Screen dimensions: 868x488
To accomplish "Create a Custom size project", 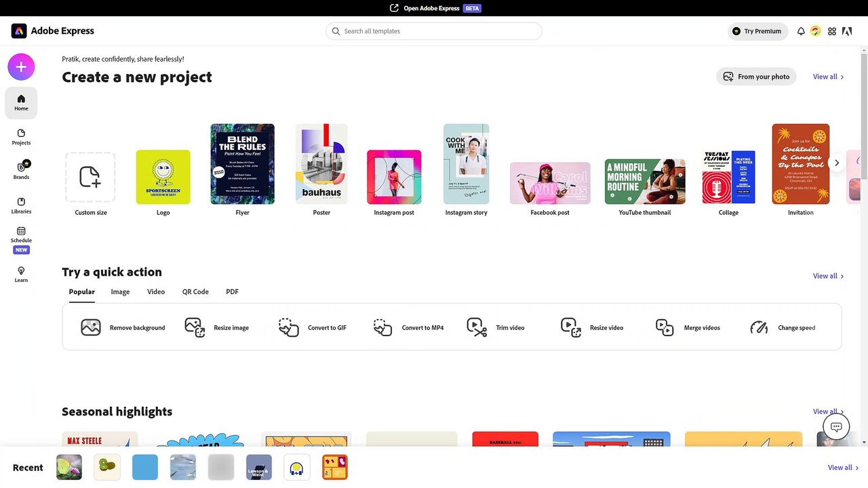I will pyautogui.click(x=90, y=177).
